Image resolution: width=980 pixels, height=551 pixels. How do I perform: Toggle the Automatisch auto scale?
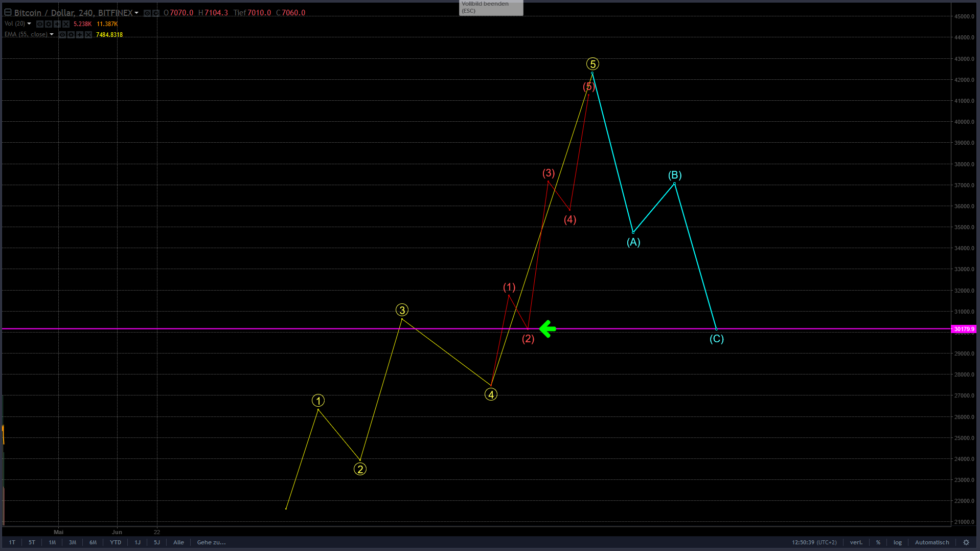click(x=932, y=542)
